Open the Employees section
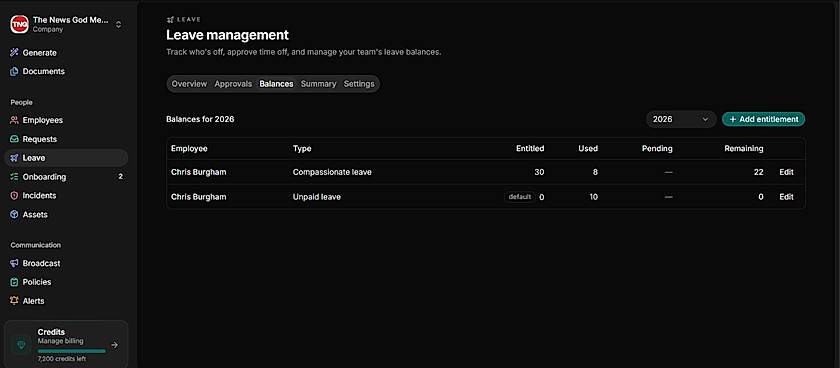The height and width of the screenshot is (368, 840). coord(42,120)
